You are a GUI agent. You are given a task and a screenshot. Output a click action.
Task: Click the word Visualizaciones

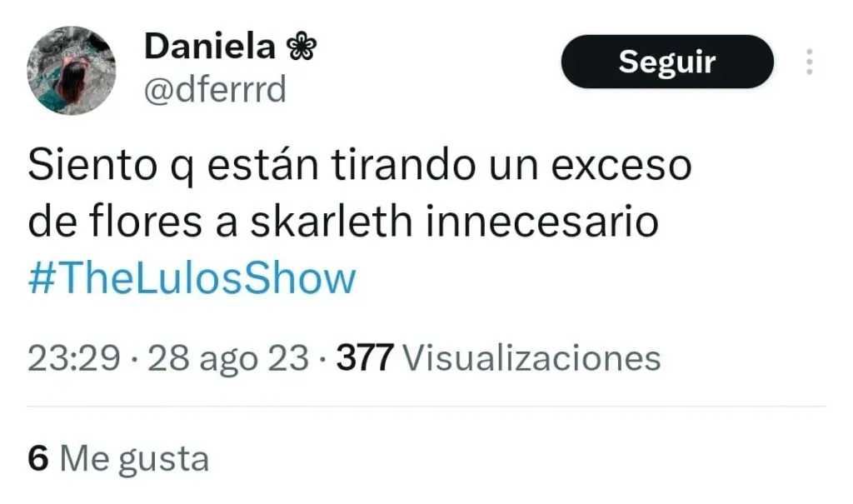531,358
